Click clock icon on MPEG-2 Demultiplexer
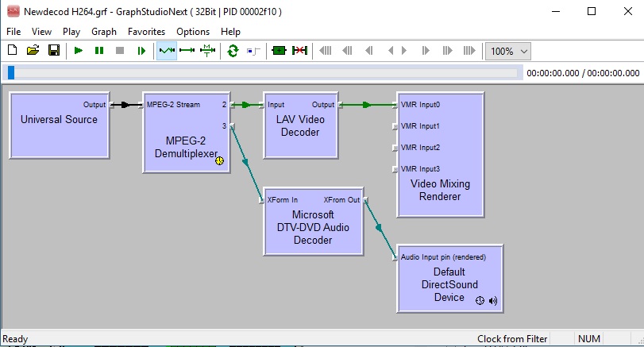644x347 pixels. tap(220, 161)
